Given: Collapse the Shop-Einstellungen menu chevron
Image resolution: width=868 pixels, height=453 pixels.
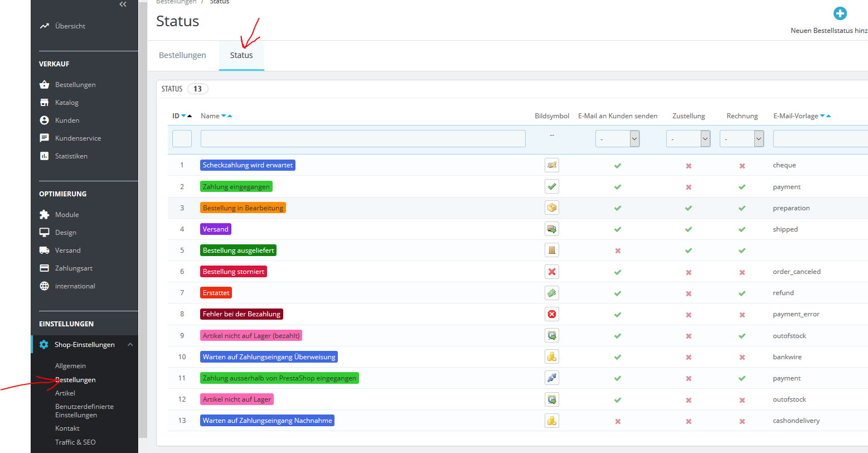Looking at the screenshot, I should pyautogui.click(x=130, y=345).
